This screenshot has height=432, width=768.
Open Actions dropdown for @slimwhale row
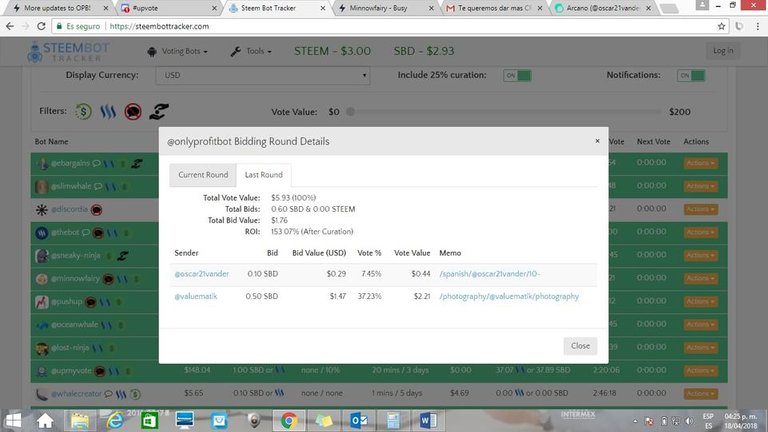click(x=700, y=186)
